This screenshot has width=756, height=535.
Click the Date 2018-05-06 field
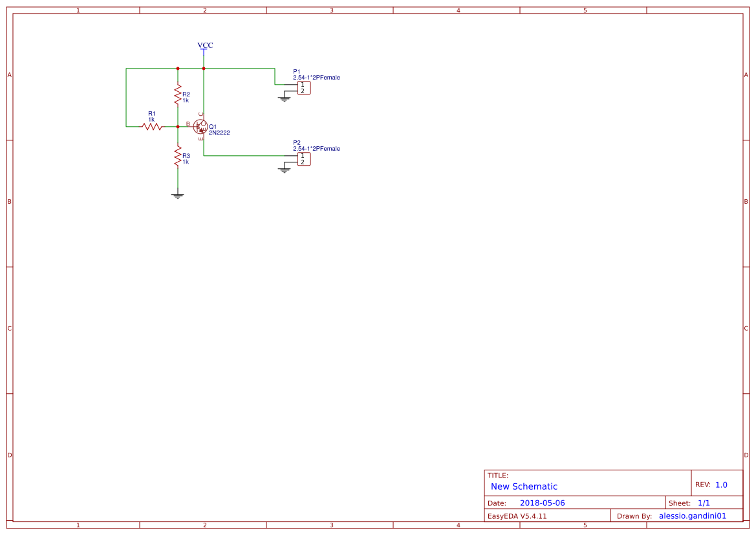pyautogui.click(x=543, y=503)
